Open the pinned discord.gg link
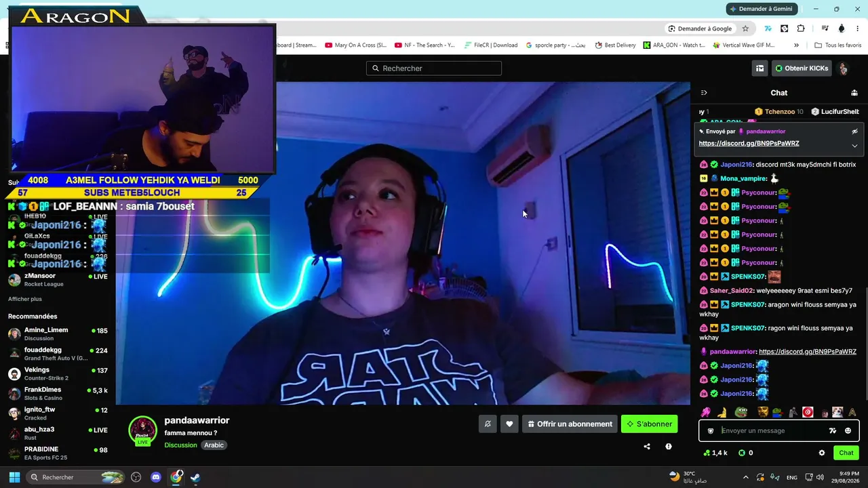 749,144
